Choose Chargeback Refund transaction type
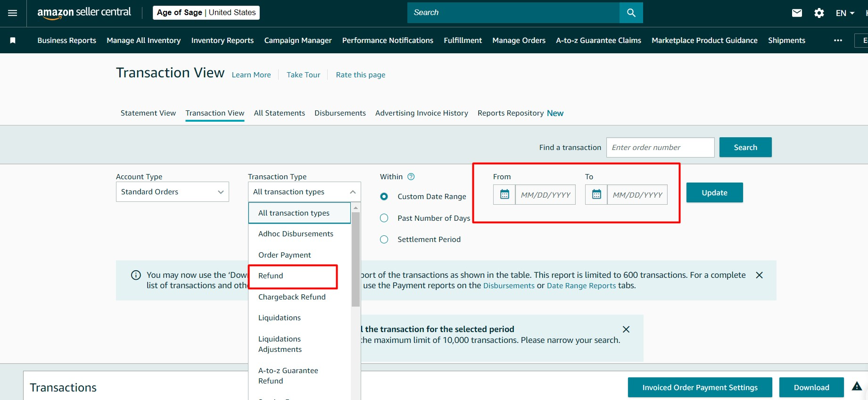Screen dimensions: 868x400 click(299, 297)
